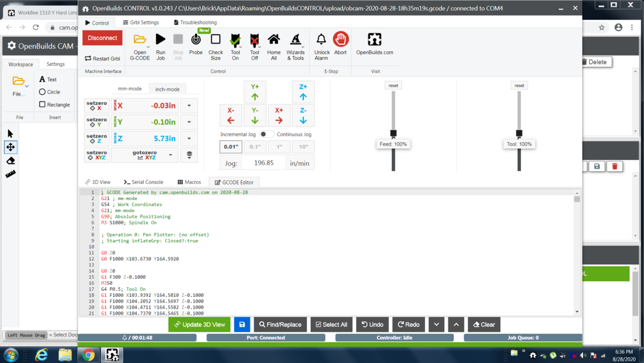
Task: Switch to the Serial Console tab
Action: click(143, 182)
